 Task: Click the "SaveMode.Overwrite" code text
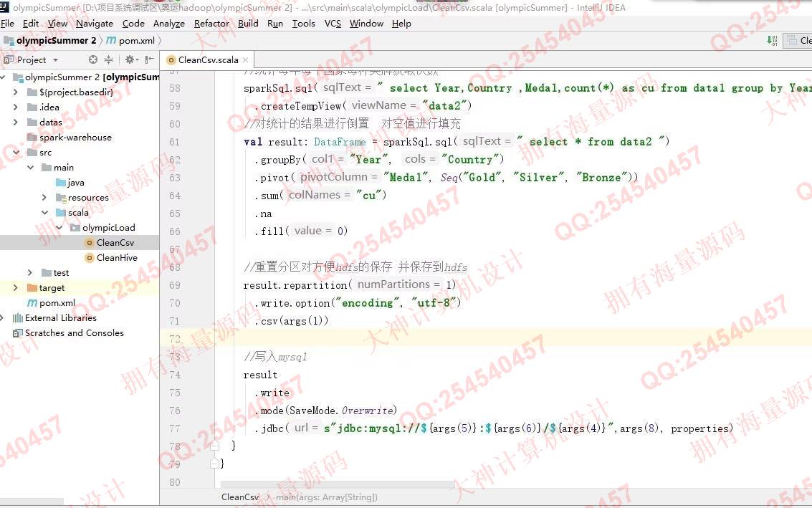pos(342,411)
